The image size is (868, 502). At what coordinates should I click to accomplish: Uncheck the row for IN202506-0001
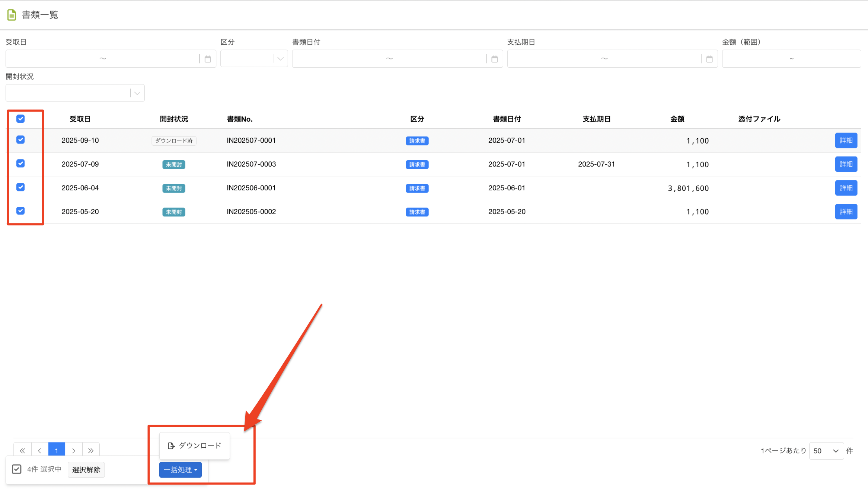20,187
